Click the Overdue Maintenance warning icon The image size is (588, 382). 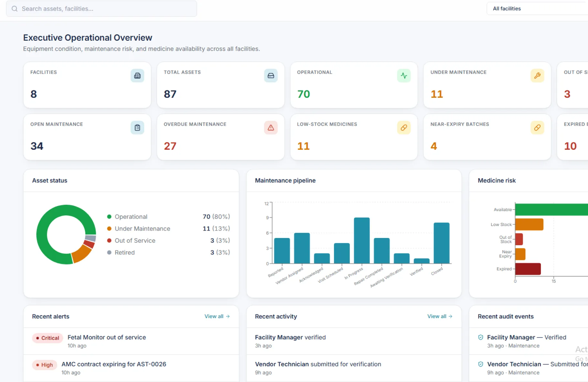pos(271,128)
